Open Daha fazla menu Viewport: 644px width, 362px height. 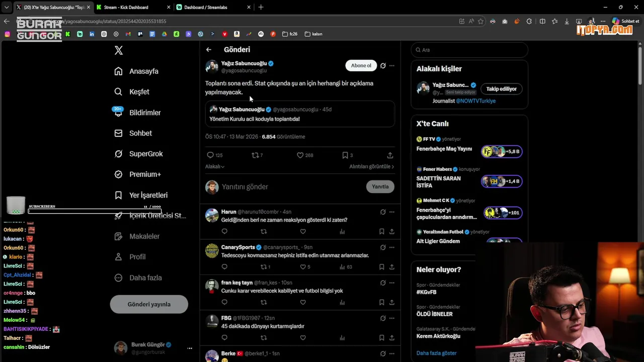[x=138, y=278]
